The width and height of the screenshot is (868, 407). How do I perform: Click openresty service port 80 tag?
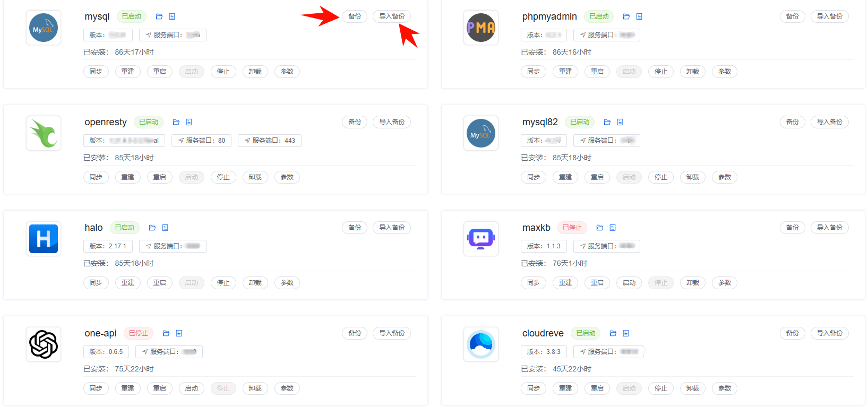pos(201,141)
